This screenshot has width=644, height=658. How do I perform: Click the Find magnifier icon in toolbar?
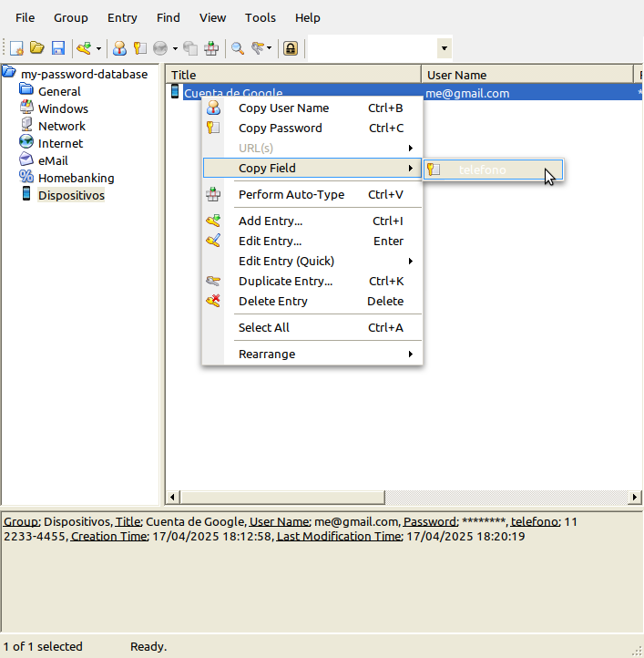pyautogui.click(x=237, y=48)
